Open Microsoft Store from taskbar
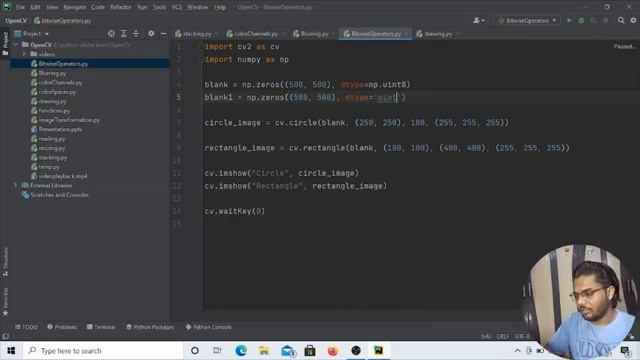 click(x=310, y=351)
